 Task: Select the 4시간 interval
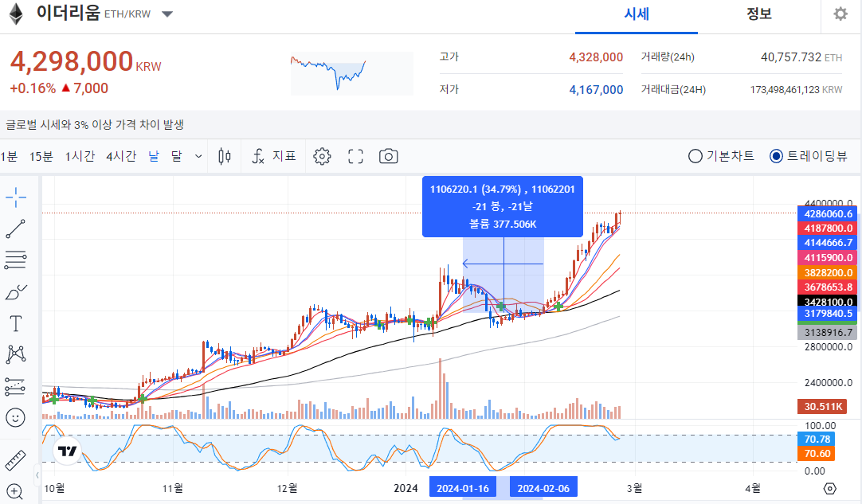pos(121,157)
